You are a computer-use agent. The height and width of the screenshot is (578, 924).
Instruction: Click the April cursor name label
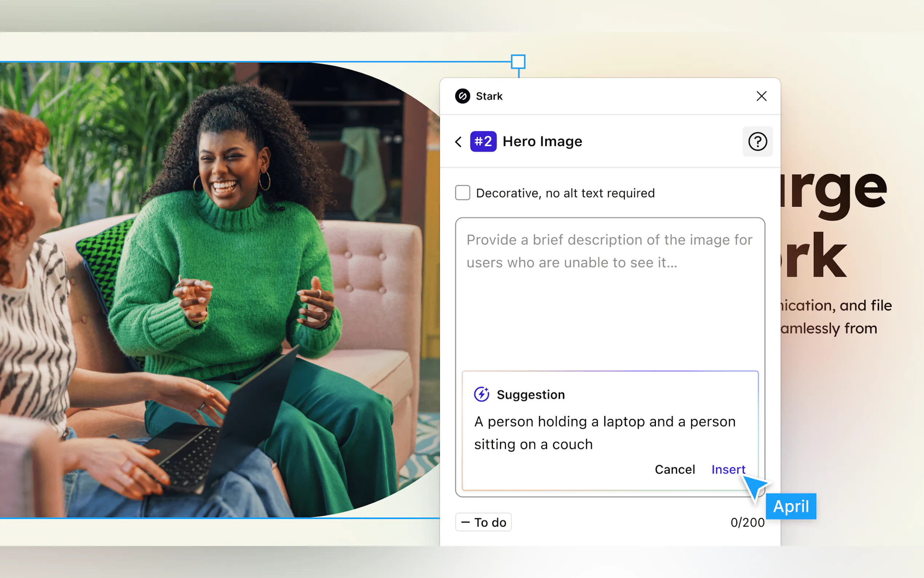click(791, 506)
